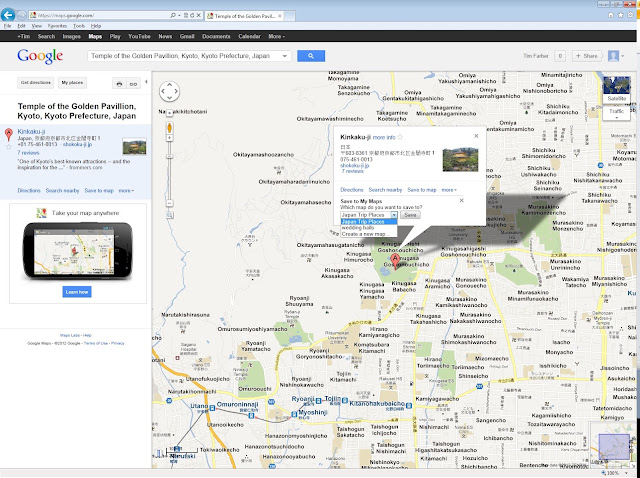
Task: Zoom in using the plus button
Action: pos(169,138)
